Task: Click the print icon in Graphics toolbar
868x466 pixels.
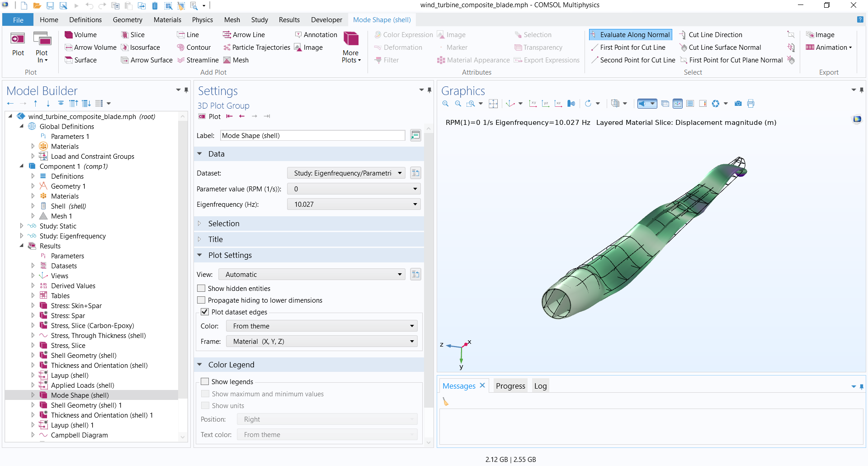Action: 751,104
